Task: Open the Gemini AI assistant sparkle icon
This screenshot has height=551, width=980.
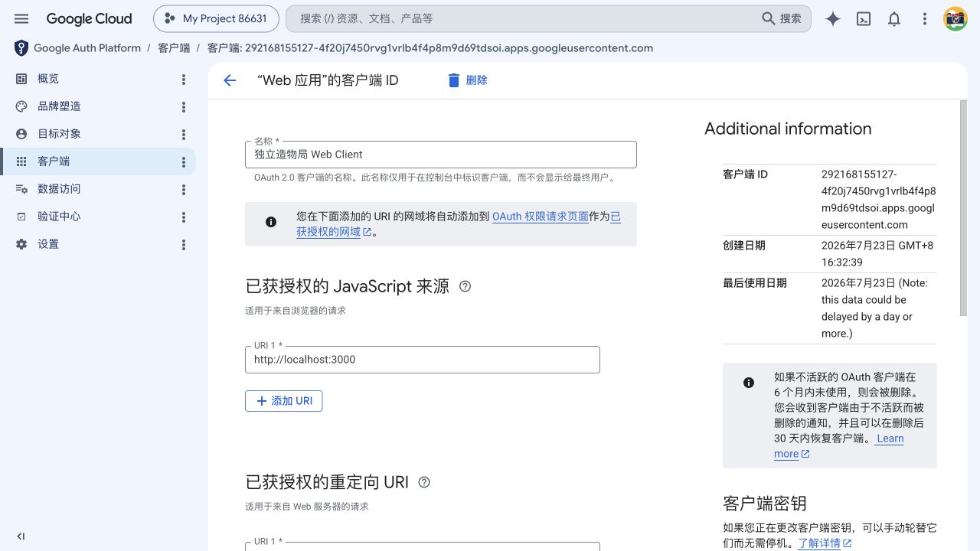Action: pos(833,19)
